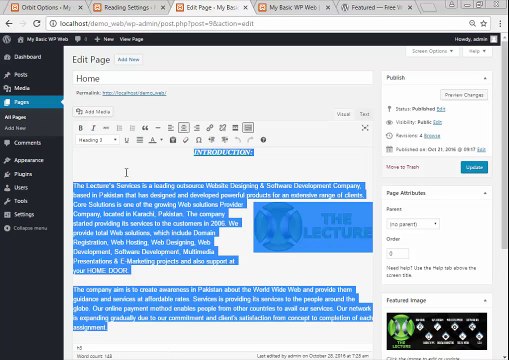
Task: Clear formatting with the eraser icon
Action: point(186,140)
